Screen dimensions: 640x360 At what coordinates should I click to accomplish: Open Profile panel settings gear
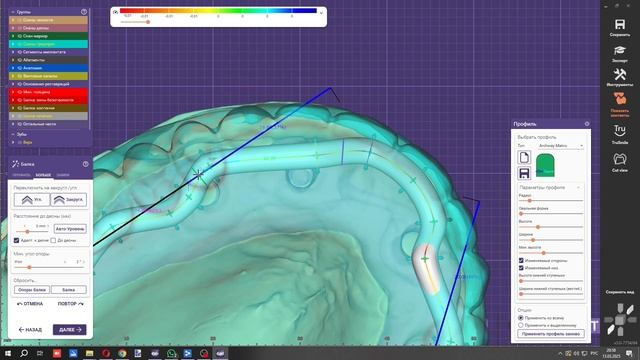[x=587, y=124]
